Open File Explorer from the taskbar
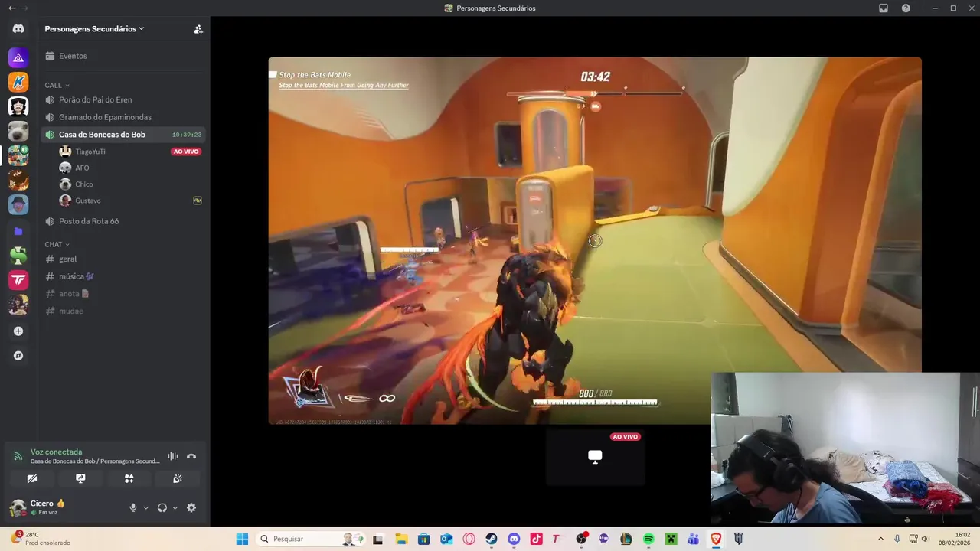The width and height of the screenshot is (980, 551). coord(401,539)
